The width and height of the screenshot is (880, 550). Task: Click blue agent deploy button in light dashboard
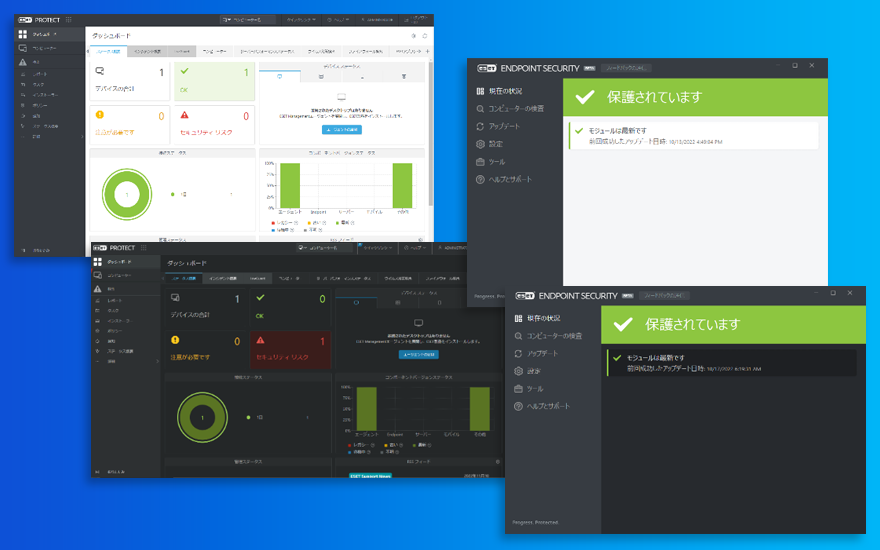pyautogui.click(x=341, y=130)
